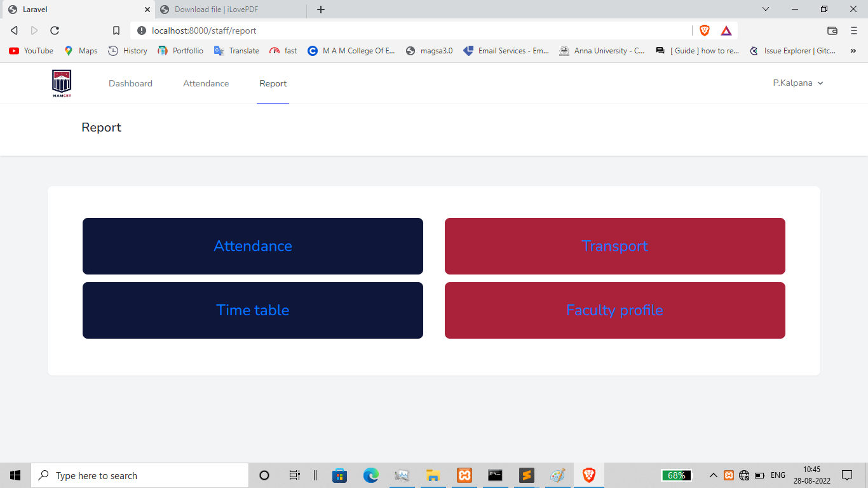868x488 pixels.
Task: Open the Dashboard navigation item
Action: click(130, 83)
